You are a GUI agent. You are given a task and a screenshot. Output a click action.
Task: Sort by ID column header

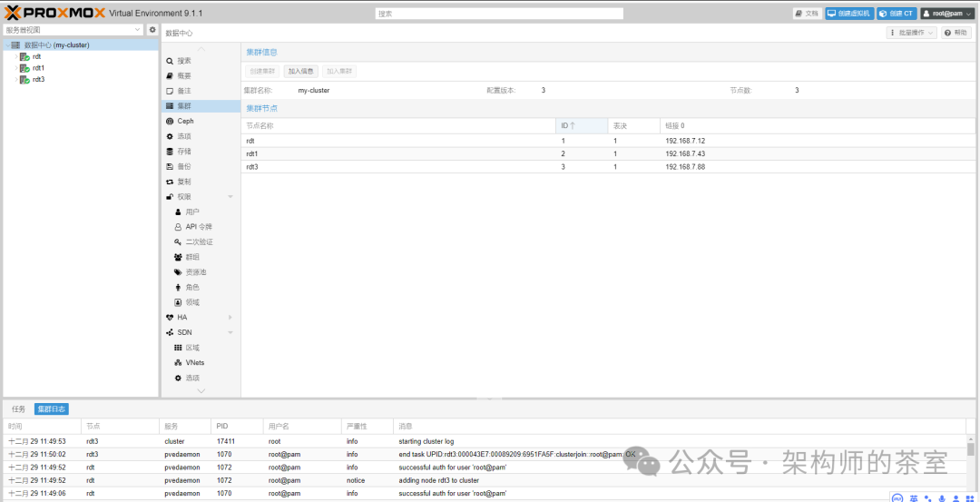pyautogui.click(x=582, y=125)
